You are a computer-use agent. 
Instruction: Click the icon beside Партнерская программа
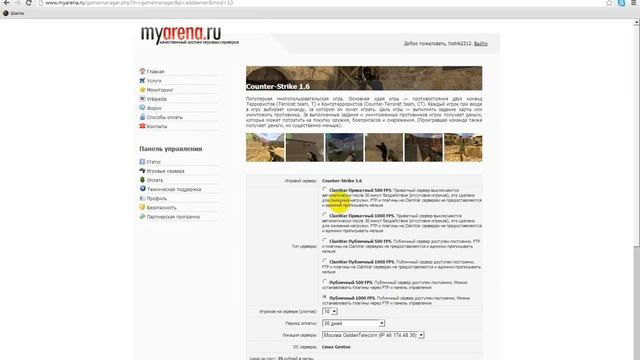142,216
